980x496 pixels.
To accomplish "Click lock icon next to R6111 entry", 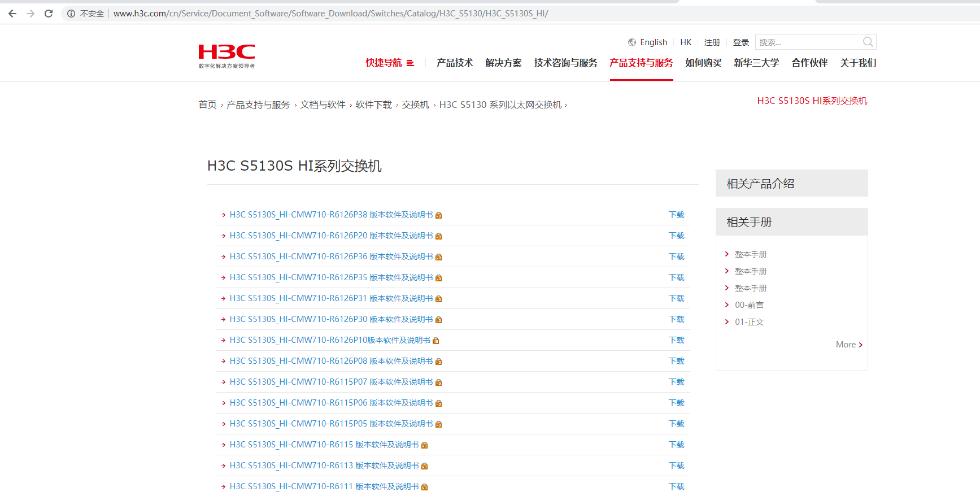I will point(425,487).
